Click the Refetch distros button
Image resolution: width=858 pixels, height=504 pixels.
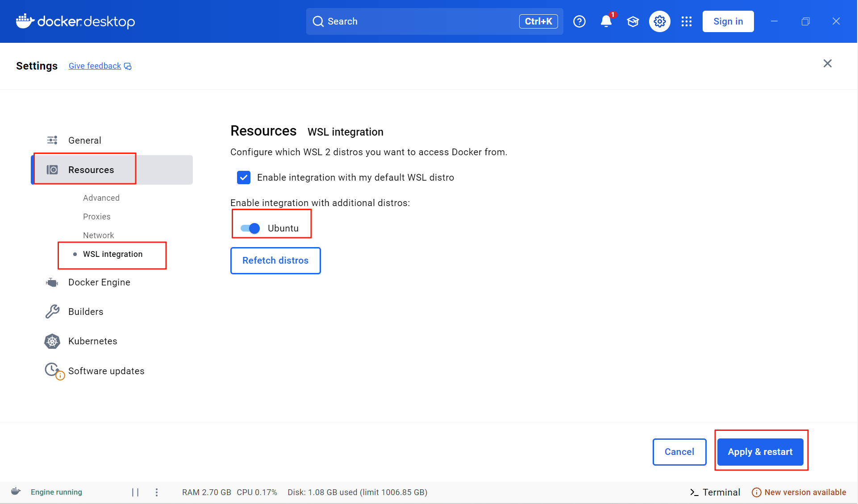pyautogui.click(x=275, y=260)
